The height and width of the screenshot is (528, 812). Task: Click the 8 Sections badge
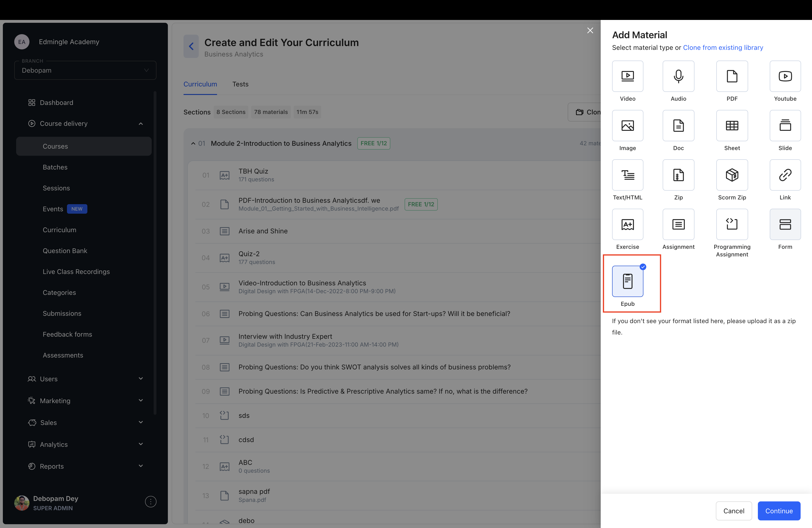pos(231,112)
